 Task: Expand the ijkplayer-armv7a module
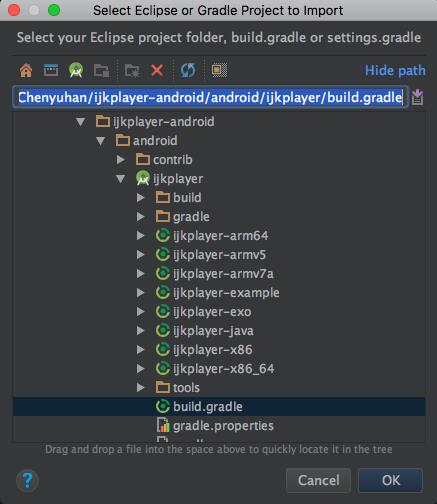[x=141, y=274]
